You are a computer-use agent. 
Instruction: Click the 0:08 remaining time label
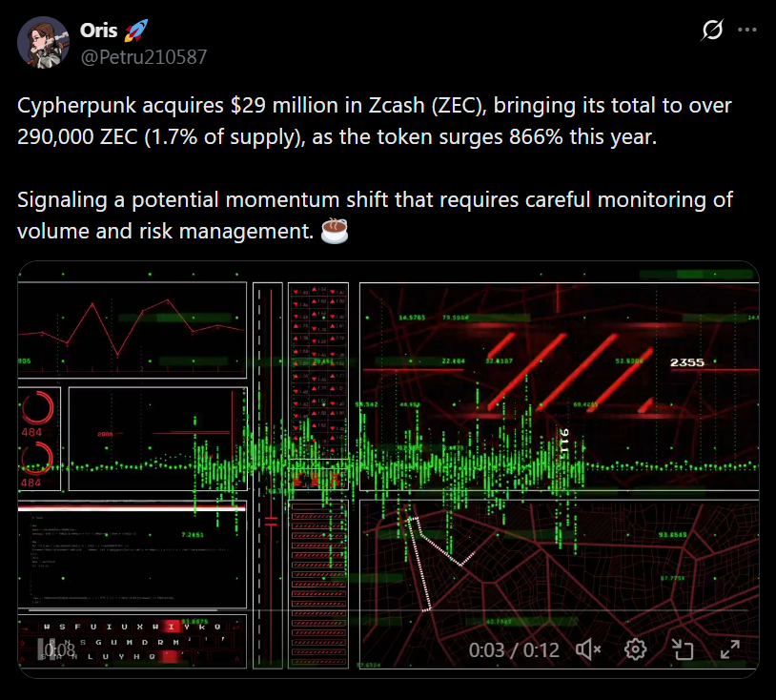(x=61, y=649)
